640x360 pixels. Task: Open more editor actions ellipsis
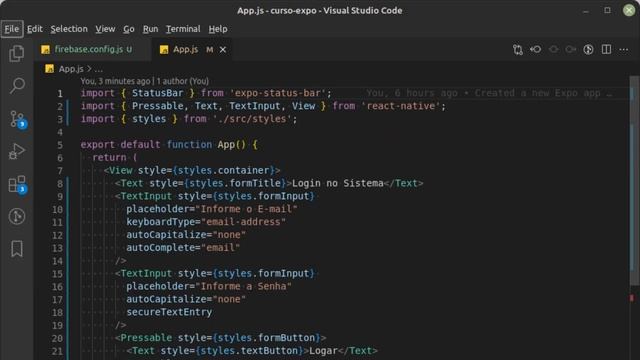pos(624,50)
